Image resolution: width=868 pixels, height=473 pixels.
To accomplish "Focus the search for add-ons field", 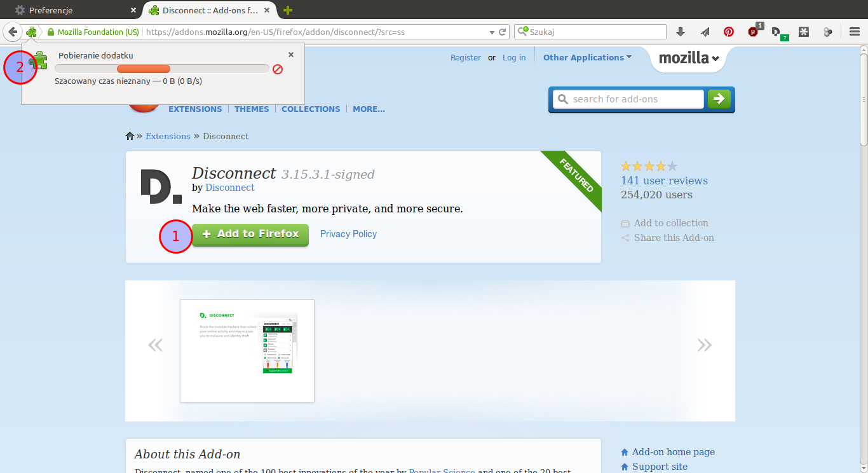I will tap(628, 99).
